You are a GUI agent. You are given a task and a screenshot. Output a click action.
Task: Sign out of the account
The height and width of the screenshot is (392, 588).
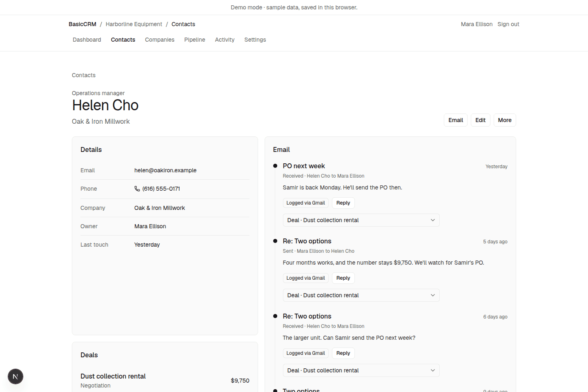tap(508, 24)
